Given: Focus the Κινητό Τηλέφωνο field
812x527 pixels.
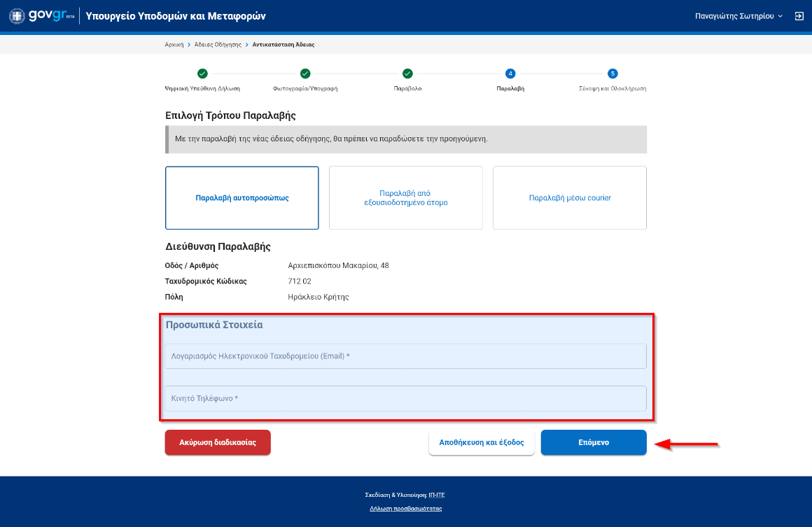Looking at the screenshot, I should (x=406, y=399).
